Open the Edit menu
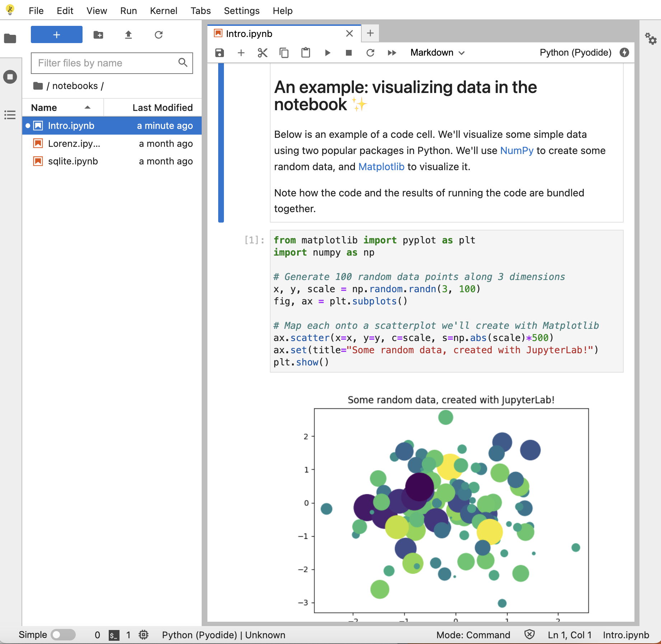 coord(65,11)
